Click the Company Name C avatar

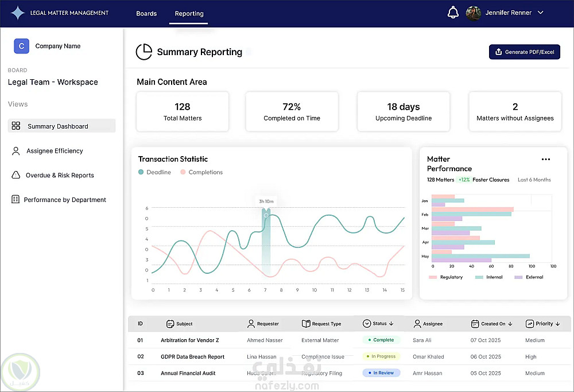pos(22,46)
